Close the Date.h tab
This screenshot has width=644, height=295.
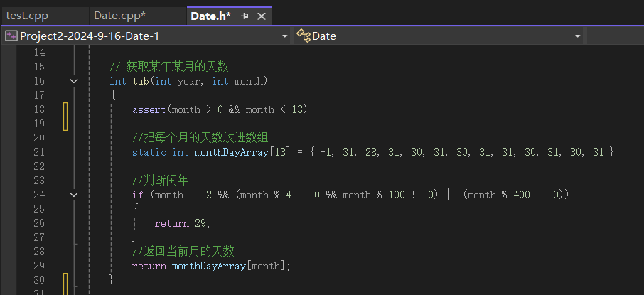point(261,16)
